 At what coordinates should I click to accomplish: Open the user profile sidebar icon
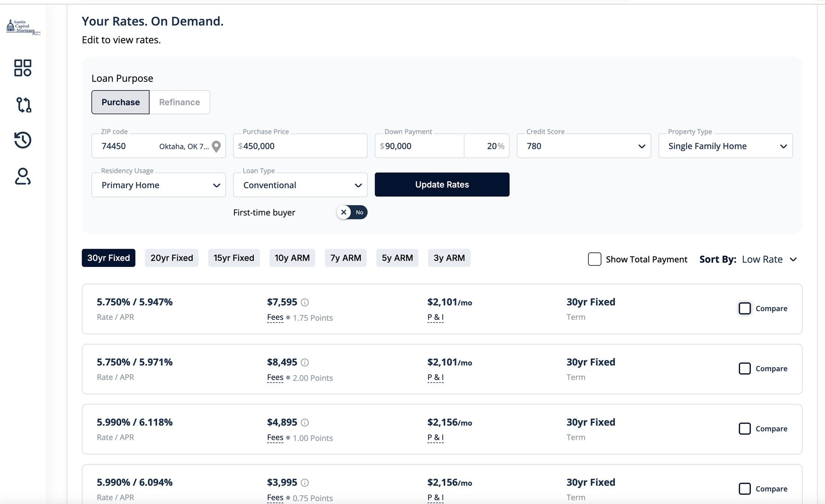point(23,176)
